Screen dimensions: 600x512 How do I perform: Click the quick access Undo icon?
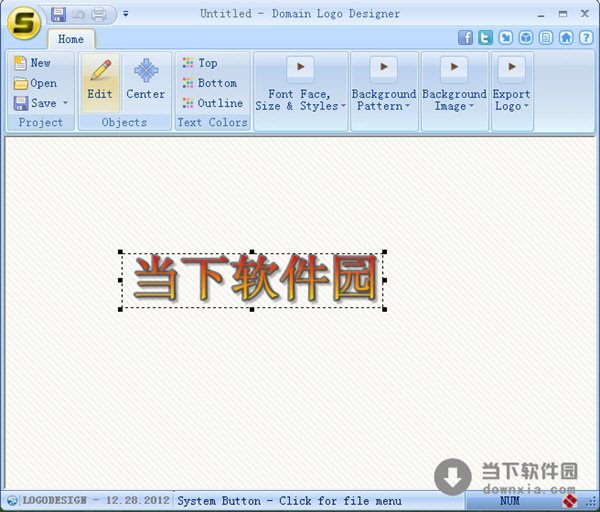[78, 15]
